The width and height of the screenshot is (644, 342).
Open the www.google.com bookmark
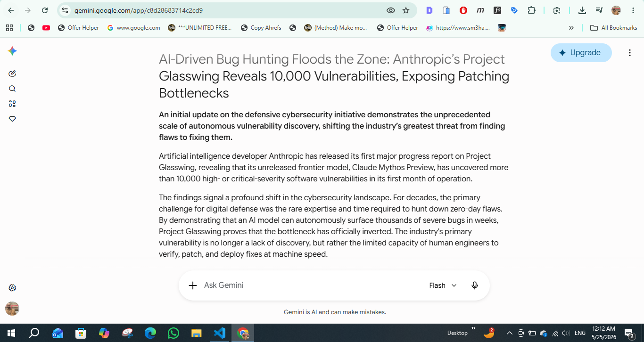click(134, 28)
